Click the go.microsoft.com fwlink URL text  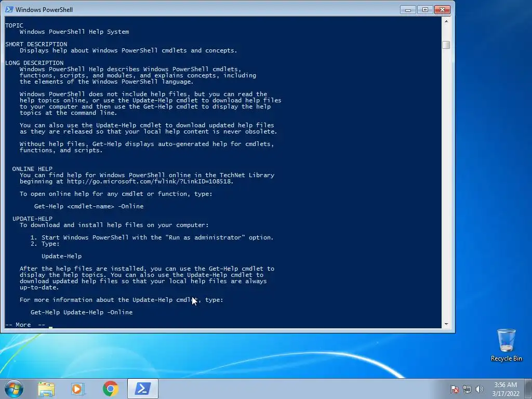(x=150, y=181)
